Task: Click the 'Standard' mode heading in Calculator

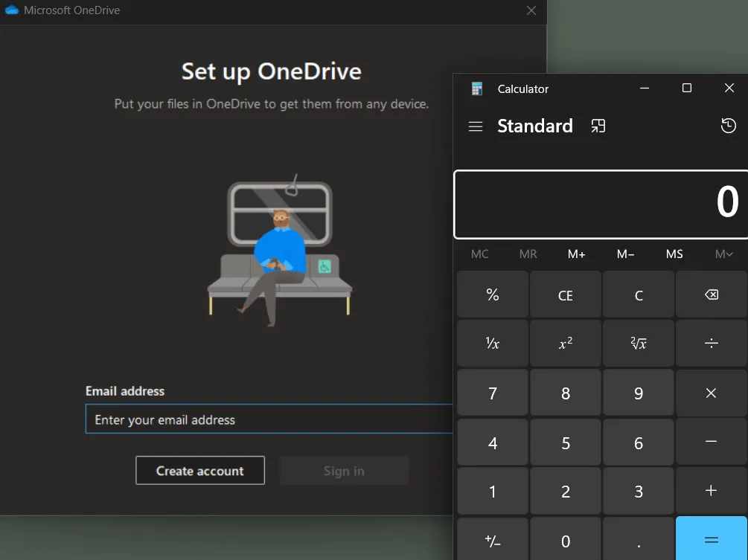Action: [534, 126]
